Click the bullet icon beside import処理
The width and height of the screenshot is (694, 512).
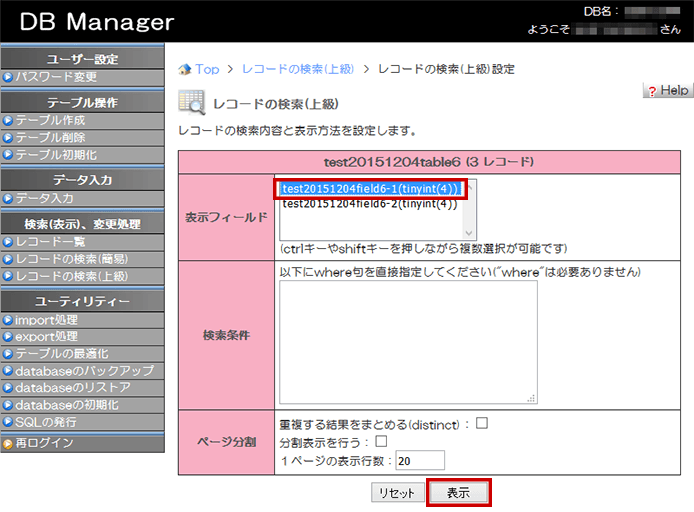pyautogui.click(x=8, y=320)
